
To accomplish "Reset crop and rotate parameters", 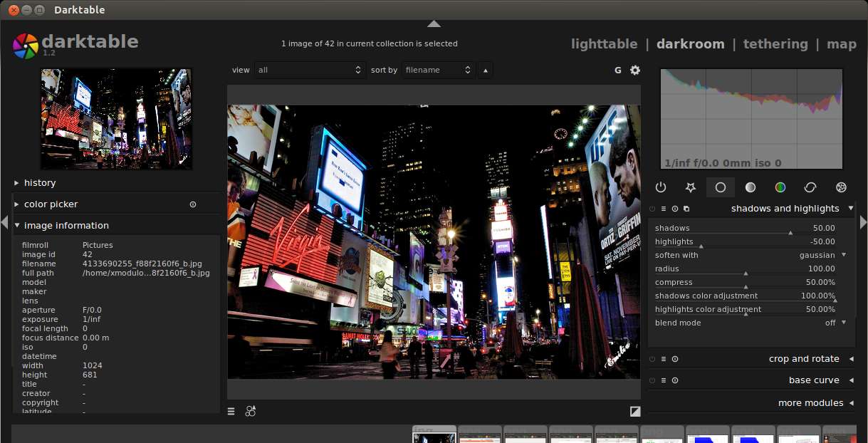I will pos(674,359).
